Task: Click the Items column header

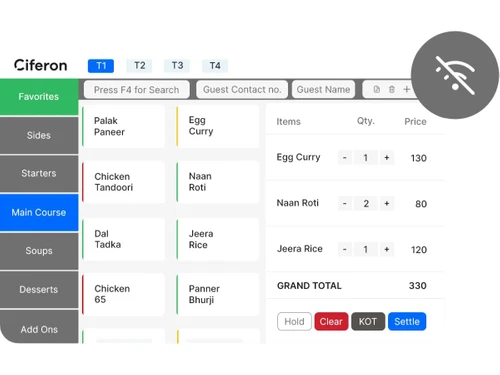Action: point(288,122)
